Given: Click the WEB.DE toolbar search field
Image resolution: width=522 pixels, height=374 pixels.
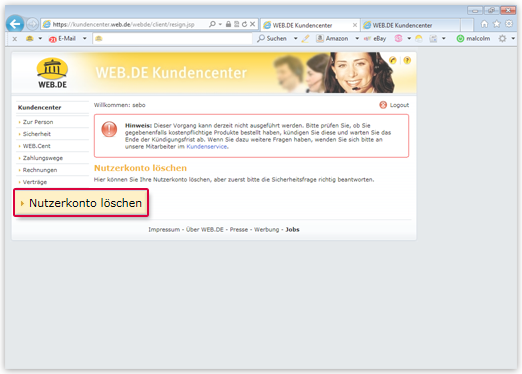Looking at the screenshot, I should click(x=172, y=39).
